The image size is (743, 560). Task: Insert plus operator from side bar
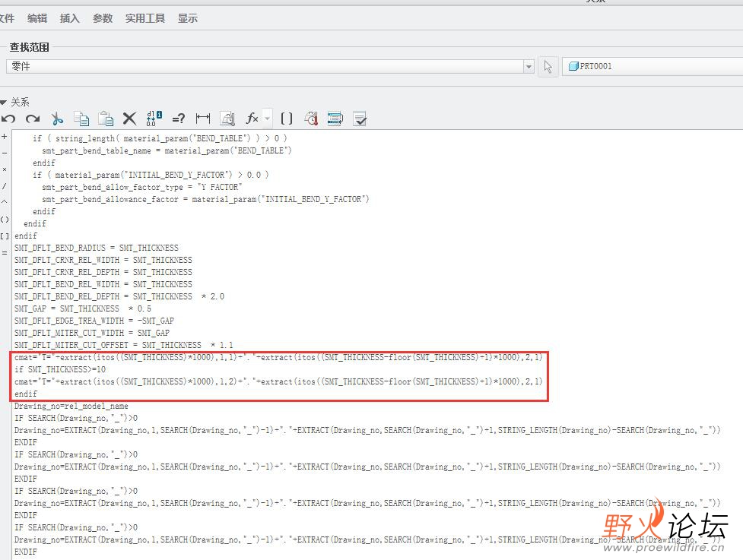5,136
